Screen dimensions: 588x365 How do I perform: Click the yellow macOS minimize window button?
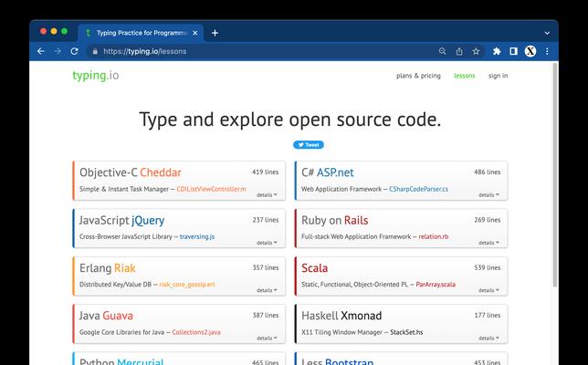(54, 31)
